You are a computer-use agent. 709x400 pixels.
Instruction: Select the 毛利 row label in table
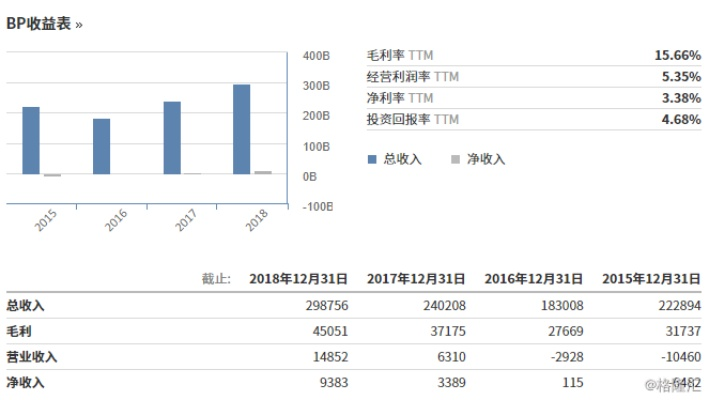20,331
